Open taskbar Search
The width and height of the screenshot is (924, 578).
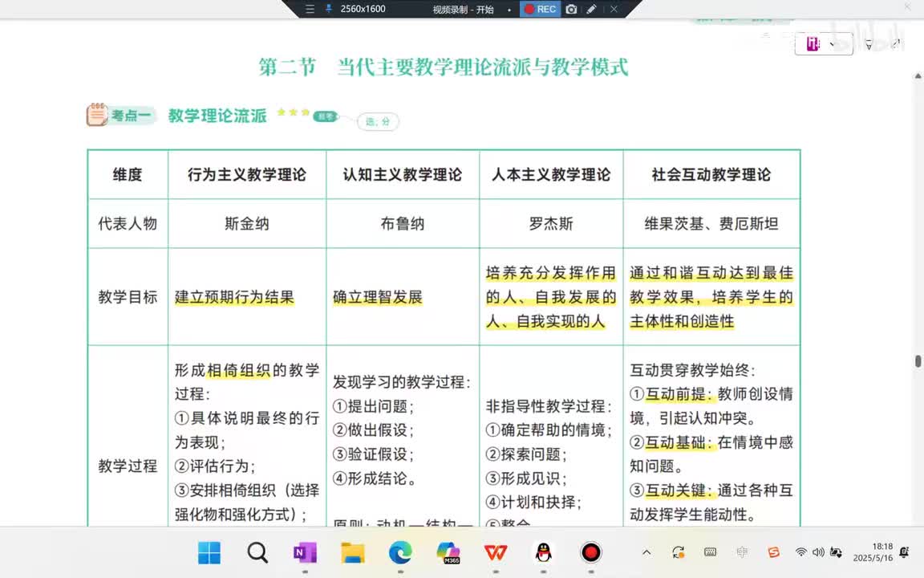click(x=257, y=552)
